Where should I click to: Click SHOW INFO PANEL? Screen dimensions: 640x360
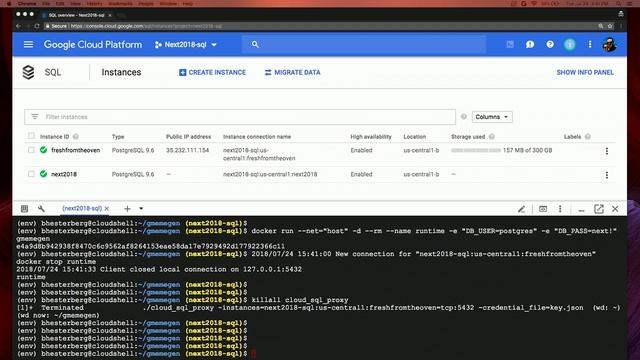(x=585, y=72)
